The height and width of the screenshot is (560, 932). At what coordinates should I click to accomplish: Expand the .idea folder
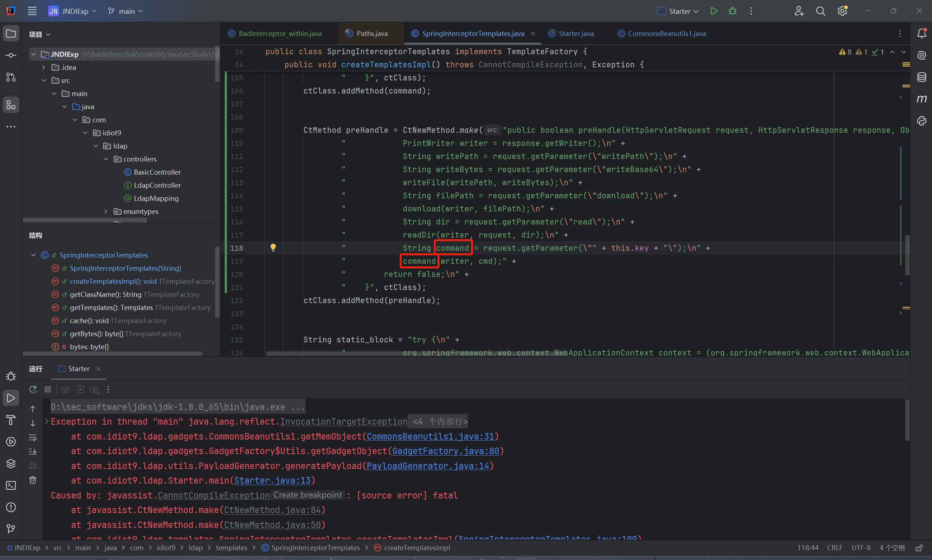tap(44, 67)
